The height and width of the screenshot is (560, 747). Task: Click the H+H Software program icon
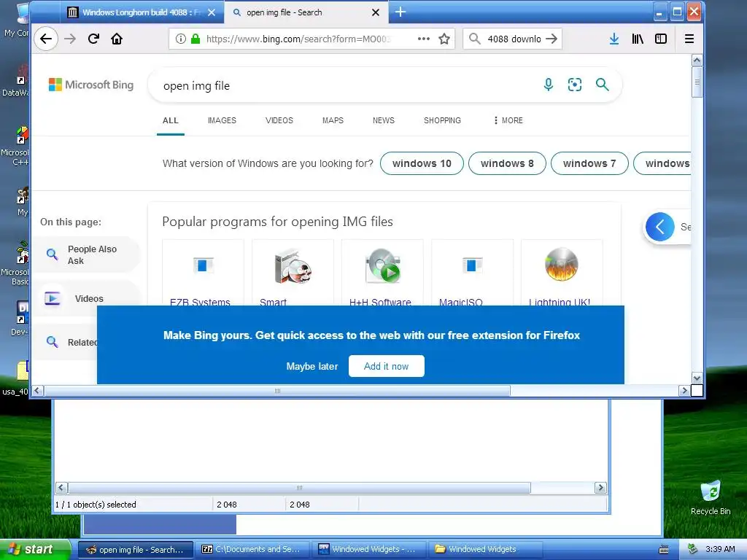[382, 265]
